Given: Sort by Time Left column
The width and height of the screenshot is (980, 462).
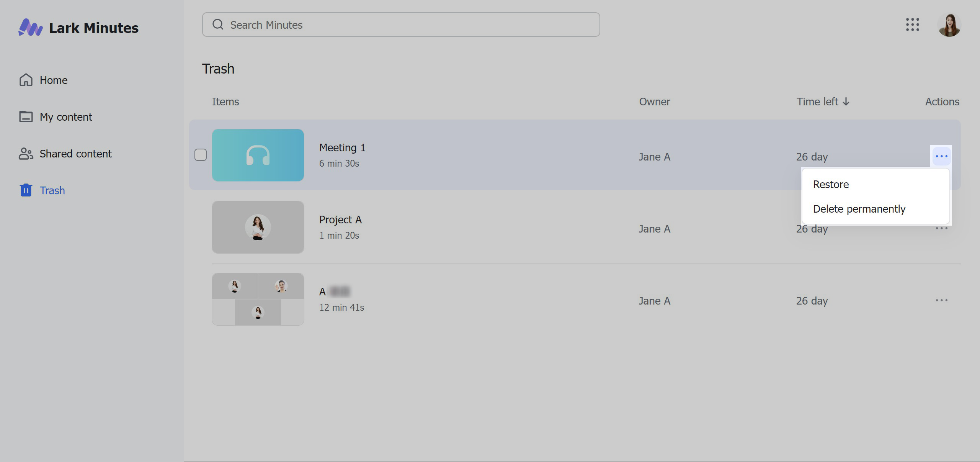Looking at the screenshot, I should [x=823, y=101].
